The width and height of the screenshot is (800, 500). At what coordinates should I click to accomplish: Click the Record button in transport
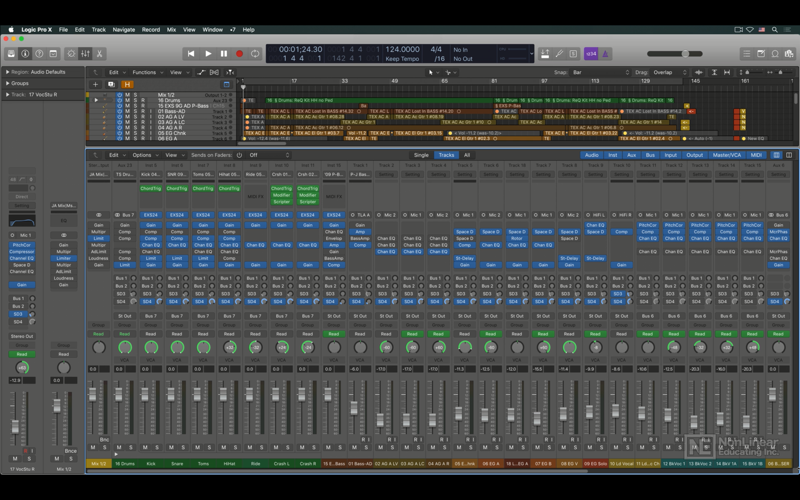239,54
